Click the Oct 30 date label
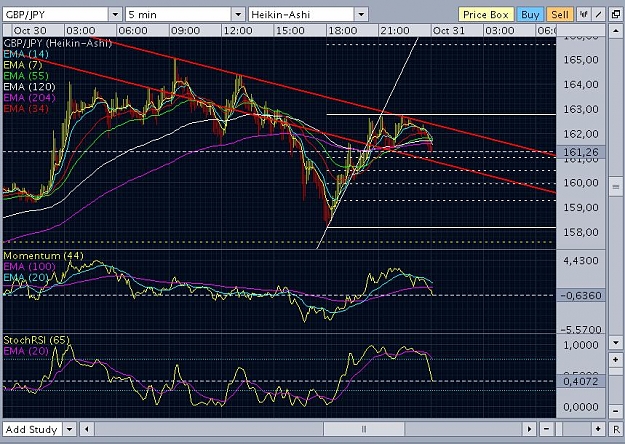Screen dimensions: 625x444 tap(30, 31)
